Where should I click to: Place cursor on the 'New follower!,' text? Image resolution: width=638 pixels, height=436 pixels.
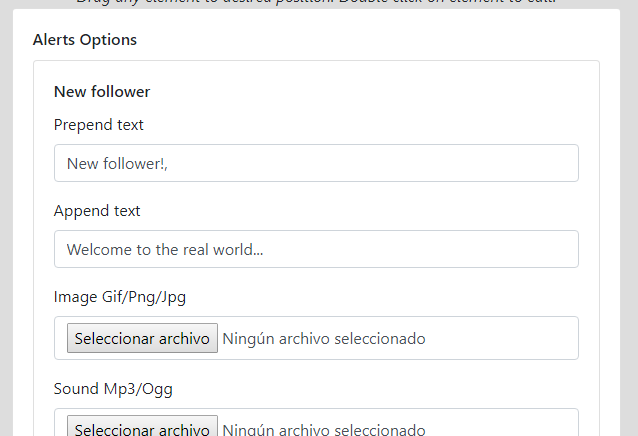[x=117, y=164]
